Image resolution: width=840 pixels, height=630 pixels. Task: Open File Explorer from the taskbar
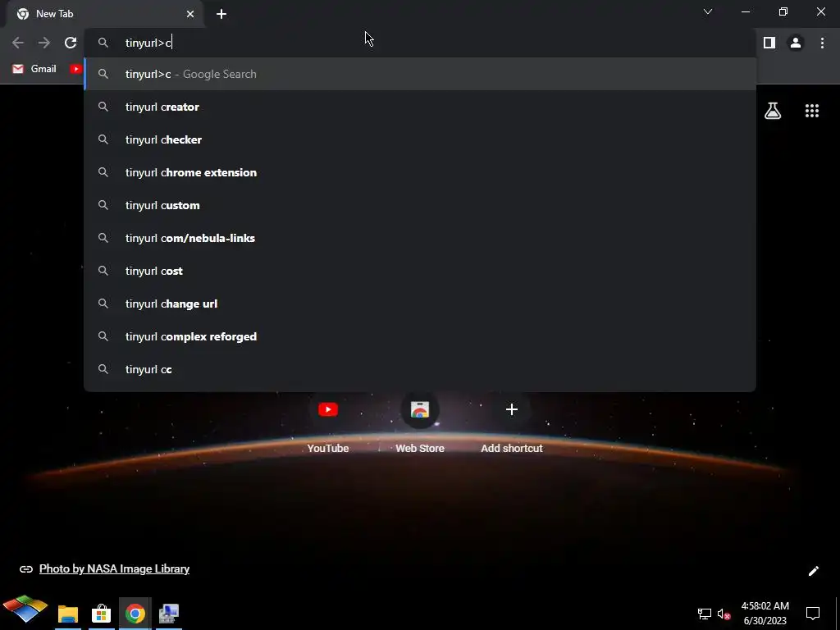[x=68, y=614]
